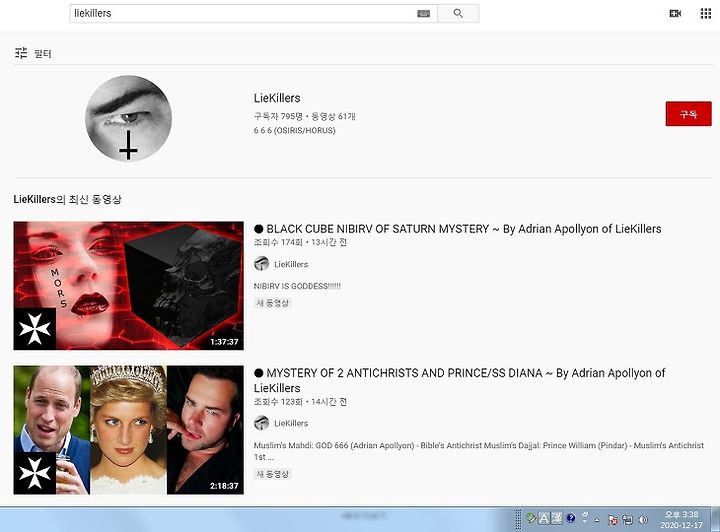Click the taskbar clock showing 2020-12-17
The height and width of the screenshot is (532, 720).
[x=681, y=520]
